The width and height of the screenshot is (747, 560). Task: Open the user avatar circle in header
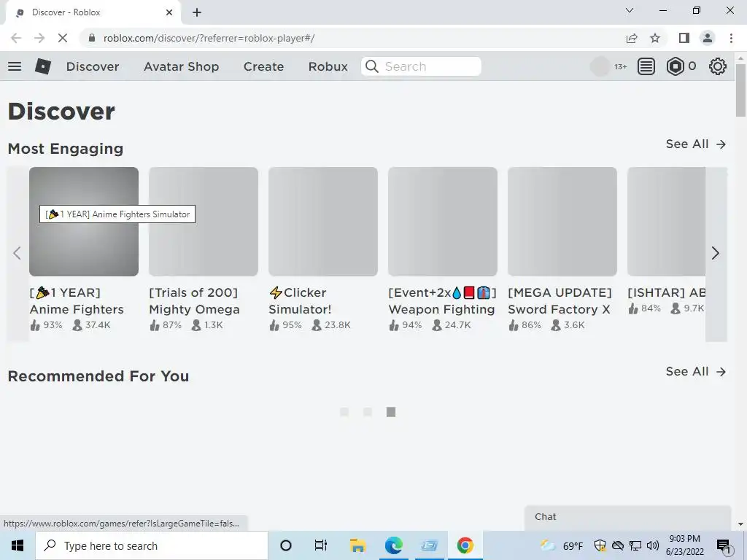(x=600, y=66)
